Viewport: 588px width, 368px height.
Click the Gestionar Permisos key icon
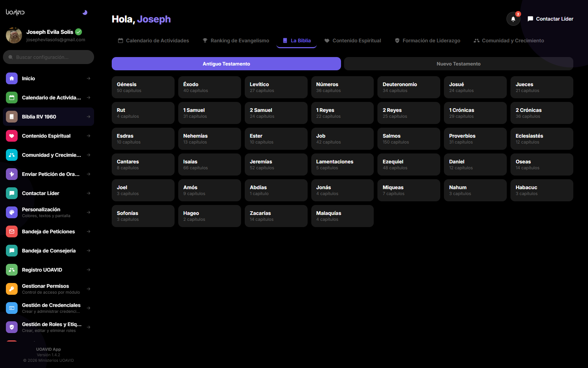click(12, 289)
